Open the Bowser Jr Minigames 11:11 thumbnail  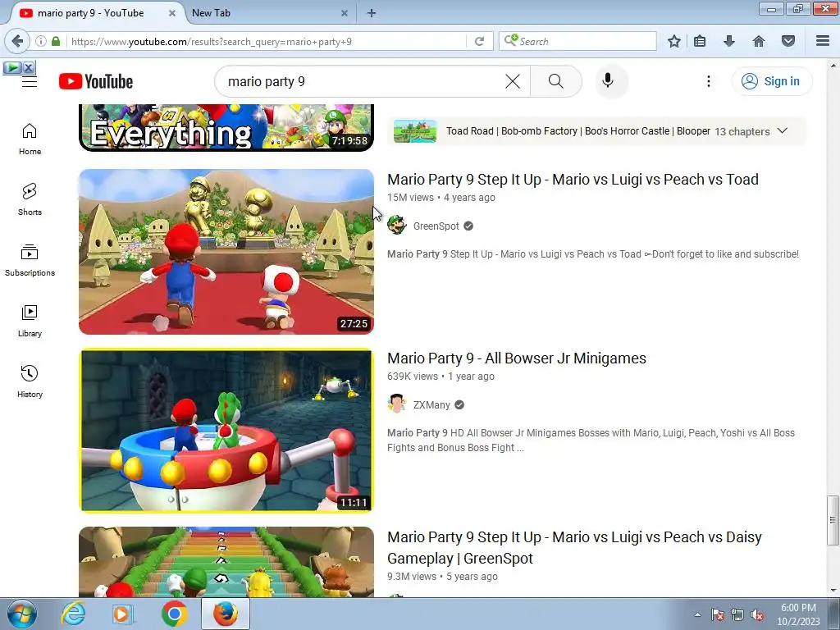click(x=226, y=431)
